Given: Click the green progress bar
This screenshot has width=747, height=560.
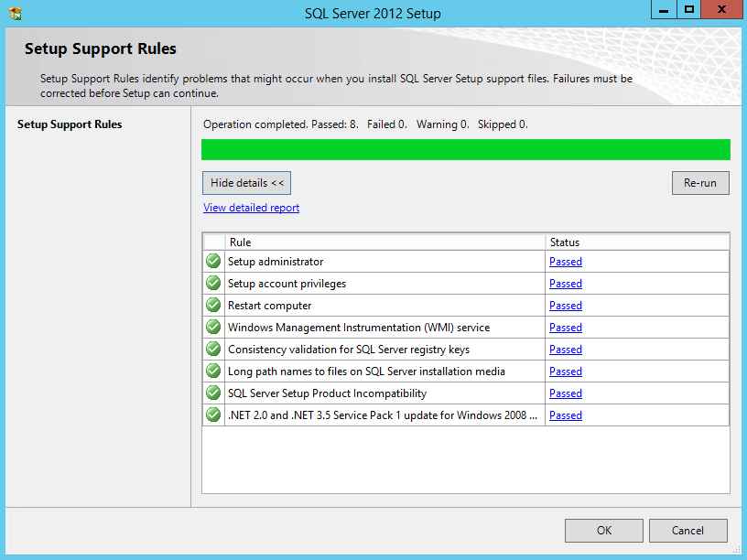Looking at the screenshot, I should 465,149.
